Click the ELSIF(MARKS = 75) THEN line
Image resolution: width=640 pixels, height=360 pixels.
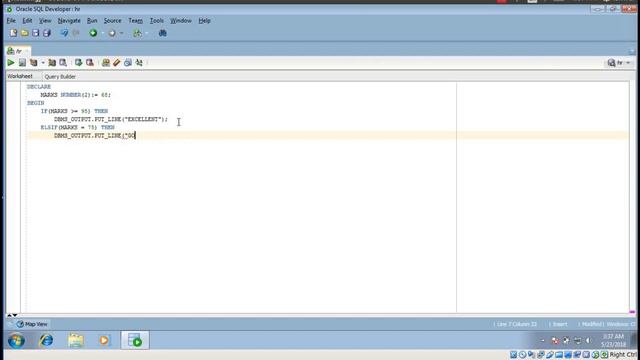(78, 127)
